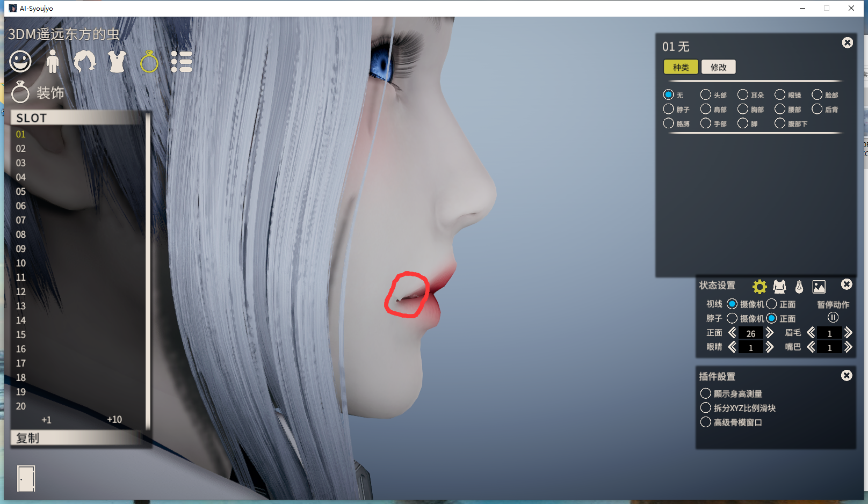Select slot 05 in the SLOT list
The image size is (868, 504).
(x=21, y=192)
